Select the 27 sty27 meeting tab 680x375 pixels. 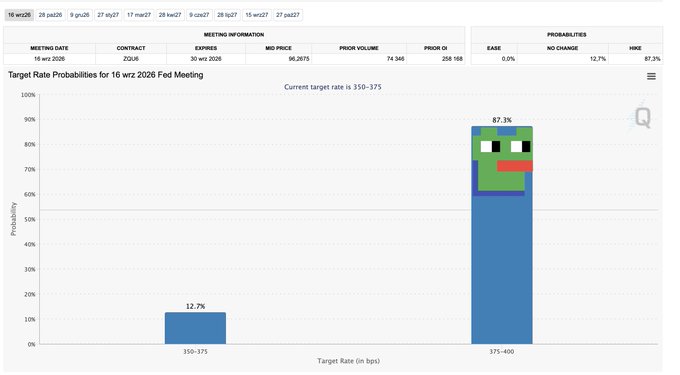(108, 15)
